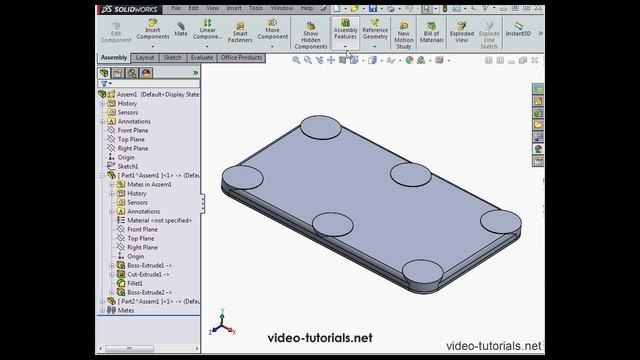Image resolution: width=640 pixels, height=360 pixels.
Task: Insert a Bill of Materials
Action: (x=431, y=33)
